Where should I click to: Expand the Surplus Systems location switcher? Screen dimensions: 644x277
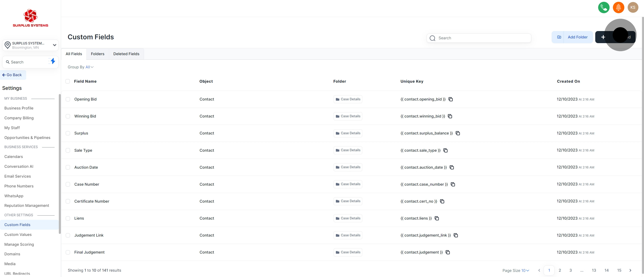tap(54, 45)
